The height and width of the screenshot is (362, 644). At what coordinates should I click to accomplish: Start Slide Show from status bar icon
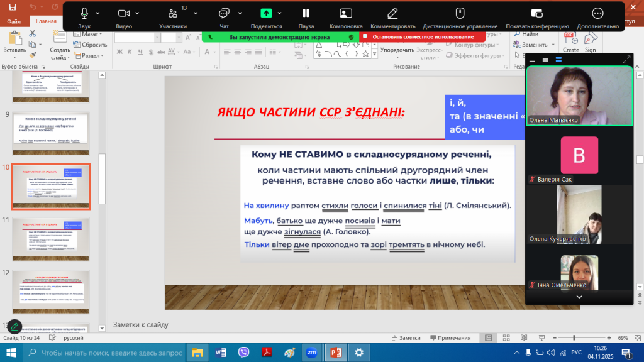(541, 337)
